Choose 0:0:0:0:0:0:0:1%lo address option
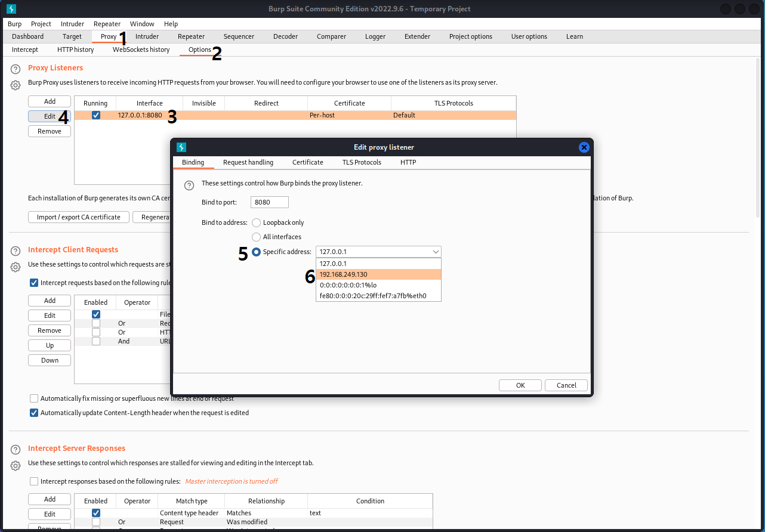 pyautogui.click(x=379, y=285)
